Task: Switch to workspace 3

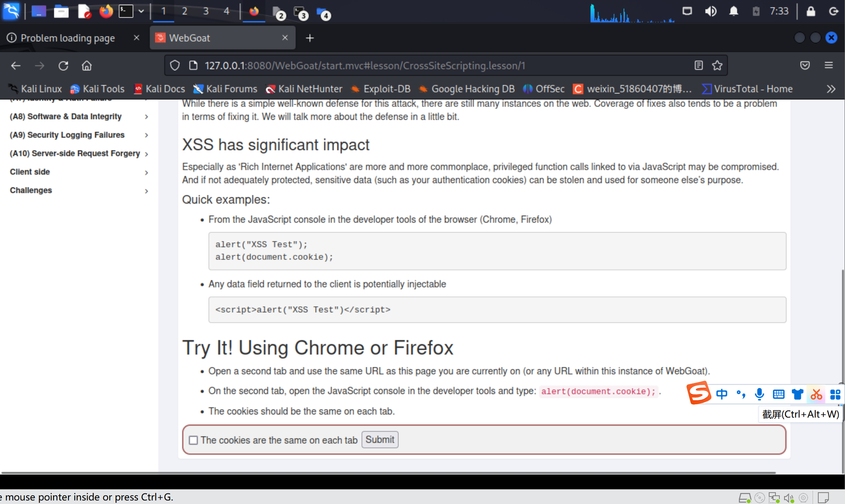Action: (206, 11)
